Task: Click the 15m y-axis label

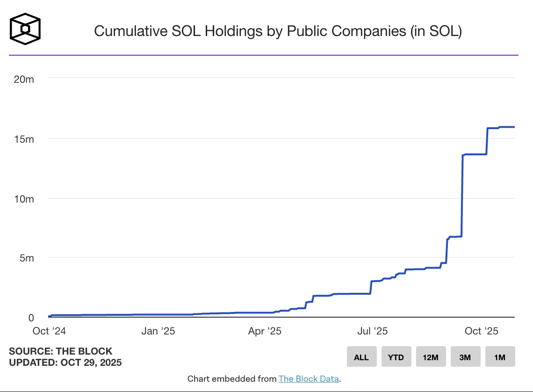Action: [x=23, y=139]
